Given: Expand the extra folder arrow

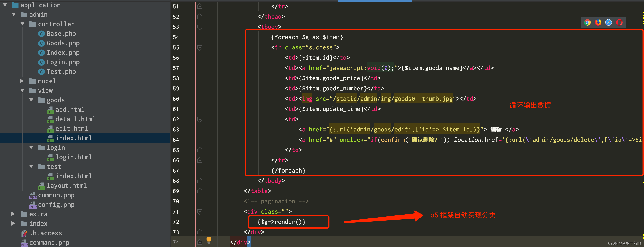Looking at the screenshot, I should (13, 214).
